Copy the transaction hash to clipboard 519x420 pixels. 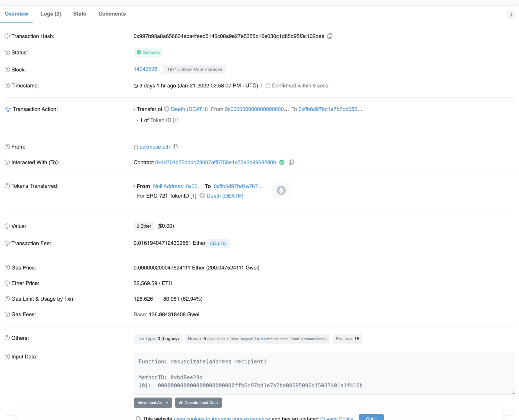click(x=330, y=36)
